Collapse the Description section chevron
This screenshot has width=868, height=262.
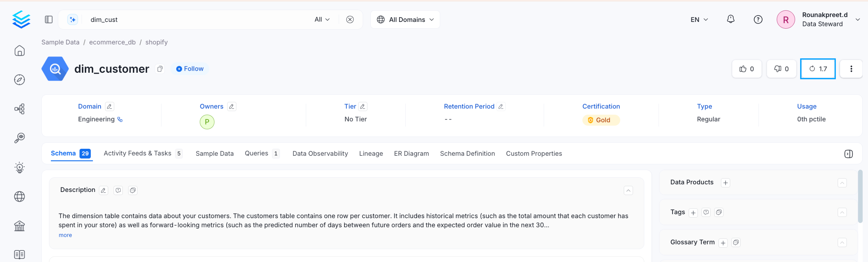coord(628,191)
